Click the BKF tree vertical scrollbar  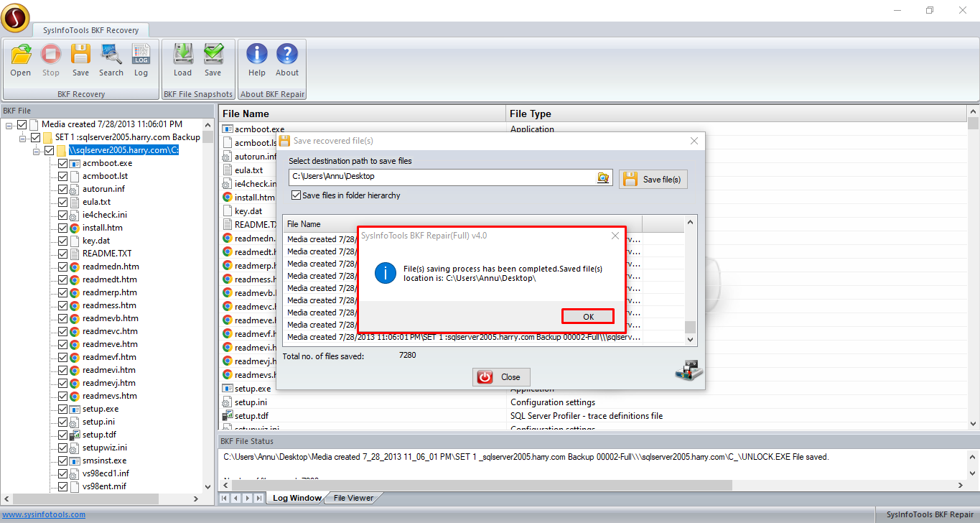[207, 305]
